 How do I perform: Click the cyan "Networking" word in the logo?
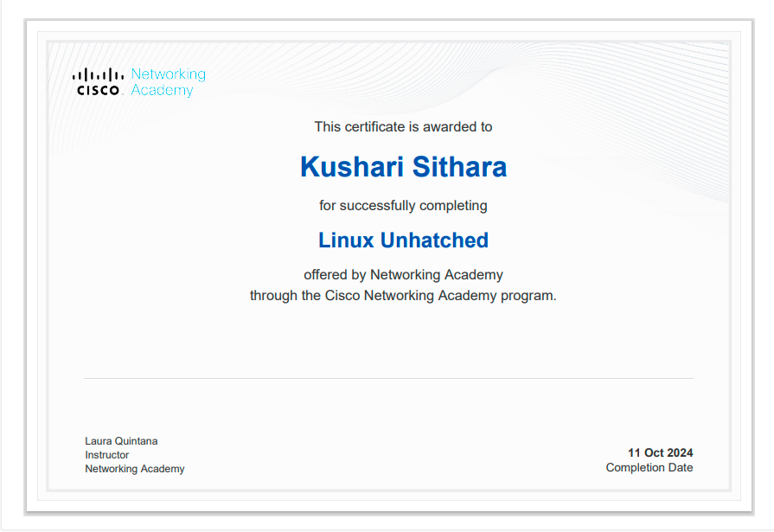pos(168,74)
